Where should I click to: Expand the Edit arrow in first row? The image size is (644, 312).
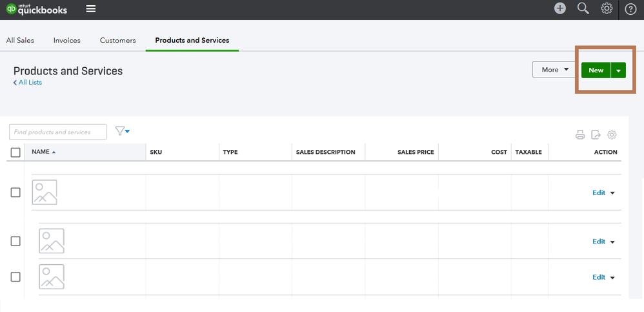(612, 193)
